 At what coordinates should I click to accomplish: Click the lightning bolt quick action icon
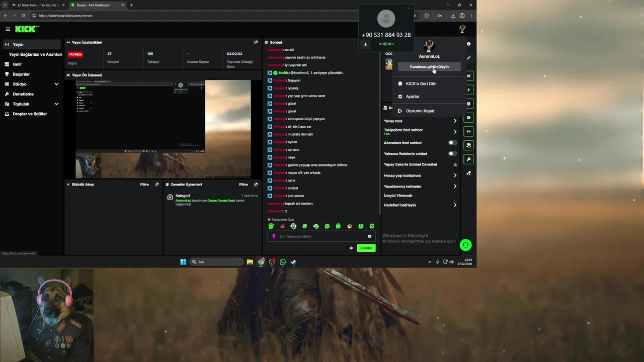coord(468,90)
